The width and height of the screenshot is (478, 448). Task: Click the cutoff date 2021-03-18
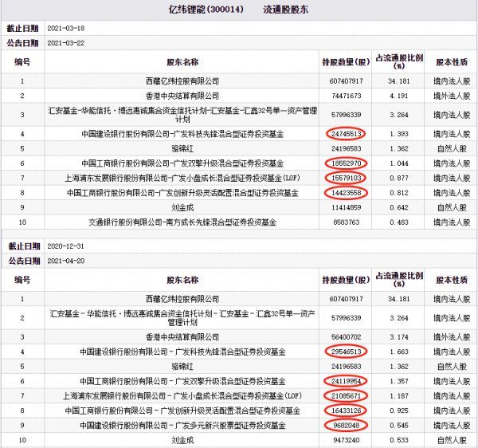pyautogui.click(x=66, y=29)
